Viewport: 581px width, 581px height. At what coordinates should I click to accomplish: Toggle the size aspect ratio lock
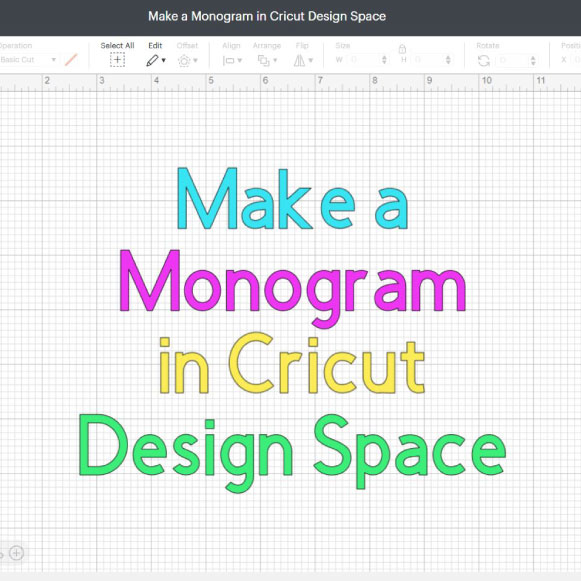[x=402, y=49]
